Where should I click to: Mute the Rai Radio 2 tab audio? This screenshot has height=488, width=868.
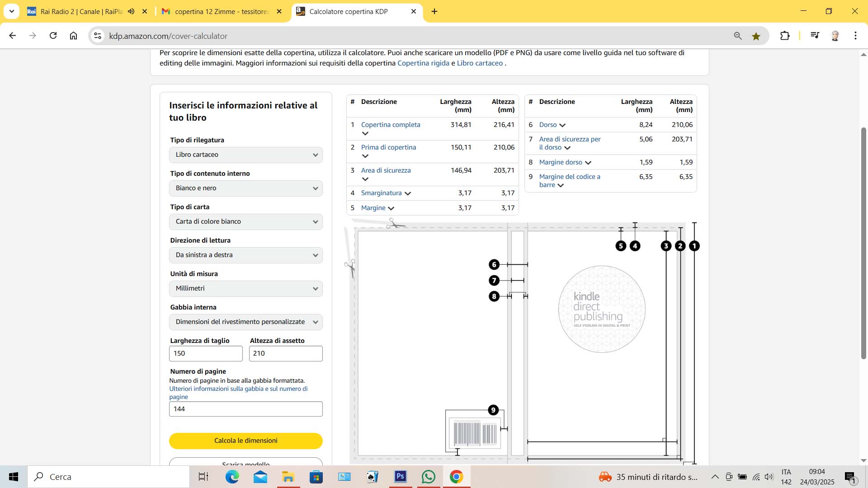[x=131, y=11]
